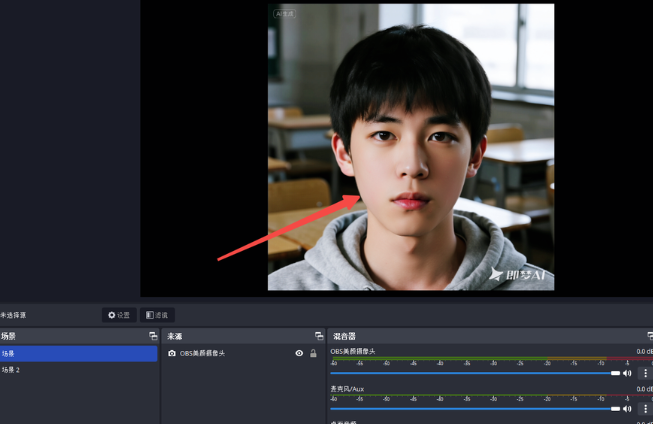Mute the OBS美颜摄像头 audio channel
The height and width of the screenshot is (424, 653).
(x=627, y=373)
